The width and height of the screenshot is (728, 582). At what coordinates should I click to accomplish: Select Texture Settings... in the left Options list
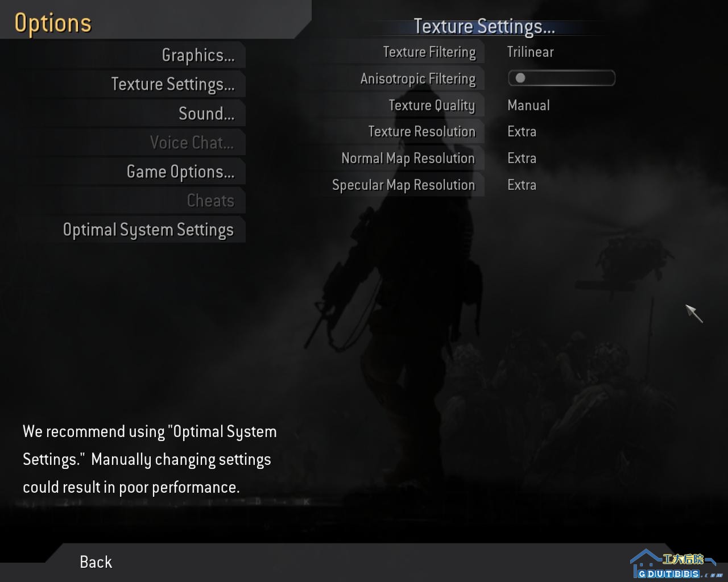click(x=172, y=84)
